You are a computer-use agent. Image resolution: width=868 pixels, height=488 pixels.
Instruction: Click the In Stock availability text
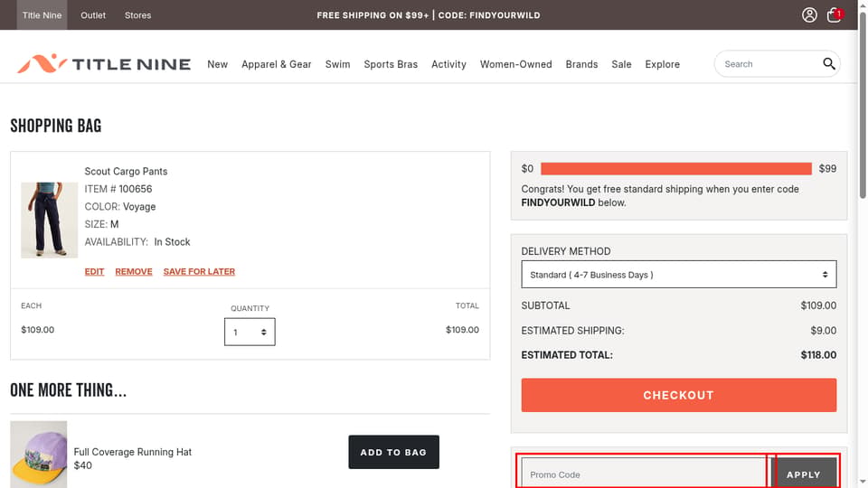(x=172, y=242)
